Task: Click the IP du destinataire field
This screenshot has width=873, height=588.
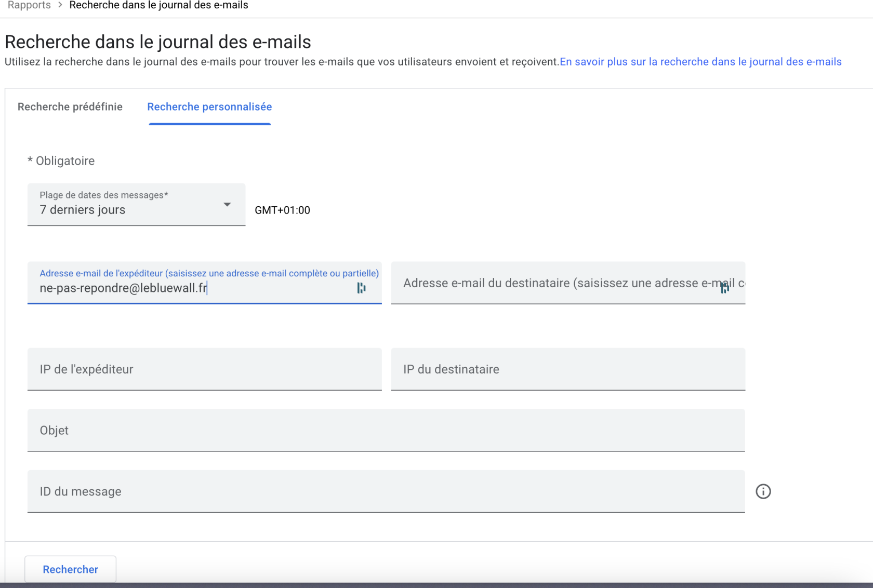Action: 568,369
